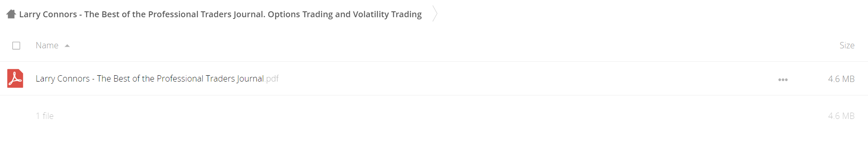Click the sort arrow beside Name

pyautogui.click(x=67, y=46)
